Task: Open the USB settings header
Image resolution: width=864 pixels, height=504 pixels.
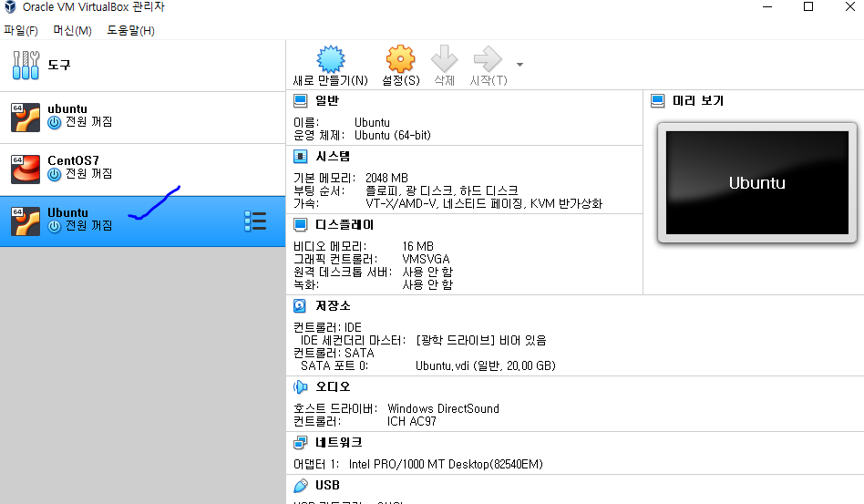Action: (x=327, y=485)
